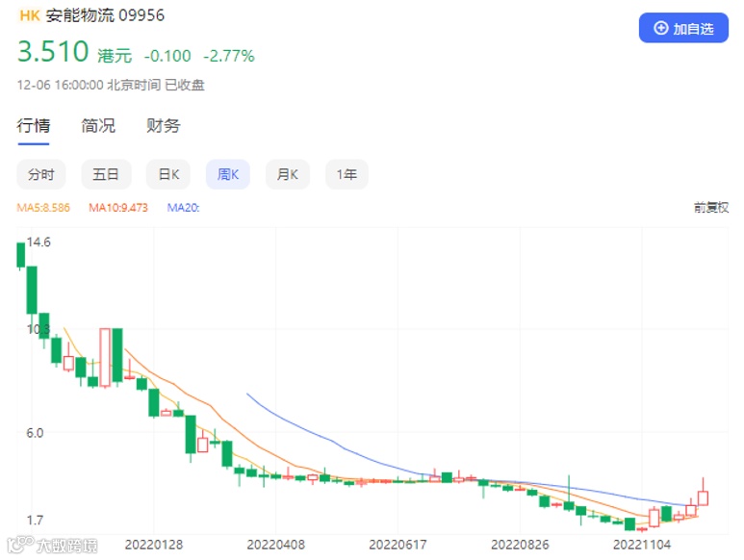This screenshot has width=744, height=560.
Task: Open the 财务 tab
Action: (164, 126)
